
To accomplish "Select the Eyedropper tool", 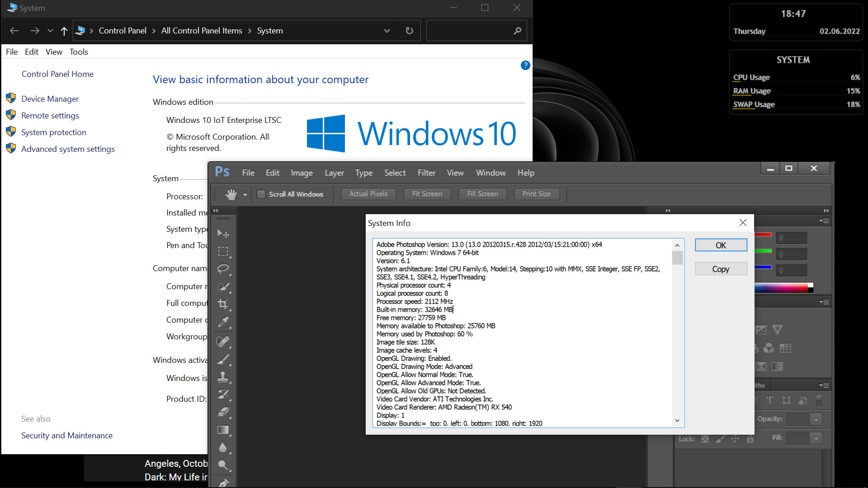I will click(223, 322).
